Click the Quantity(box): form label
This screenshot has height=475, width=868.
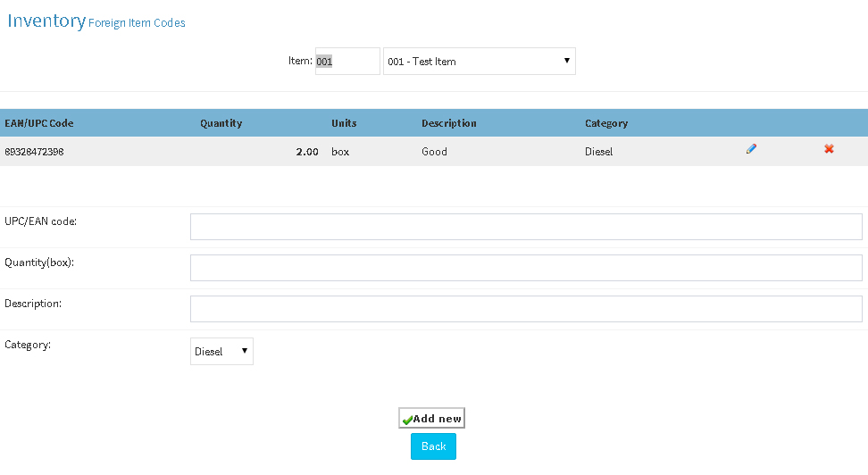[39, 262]
